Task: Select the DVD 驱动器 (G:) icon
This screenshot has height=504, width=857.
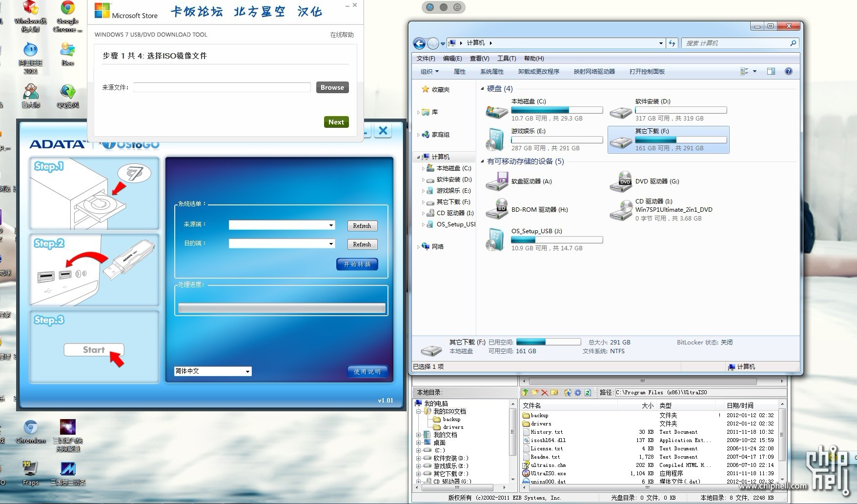Action: tap(621, 181)
